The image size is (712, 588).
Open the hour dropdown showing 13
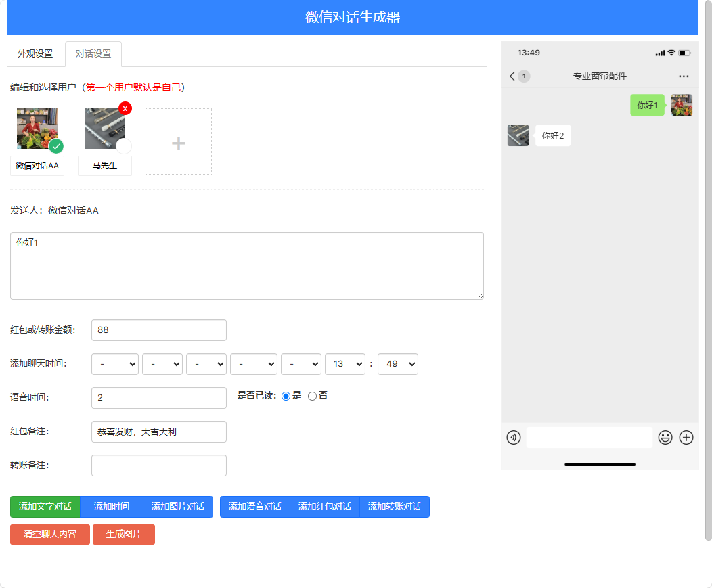point(345,364)
